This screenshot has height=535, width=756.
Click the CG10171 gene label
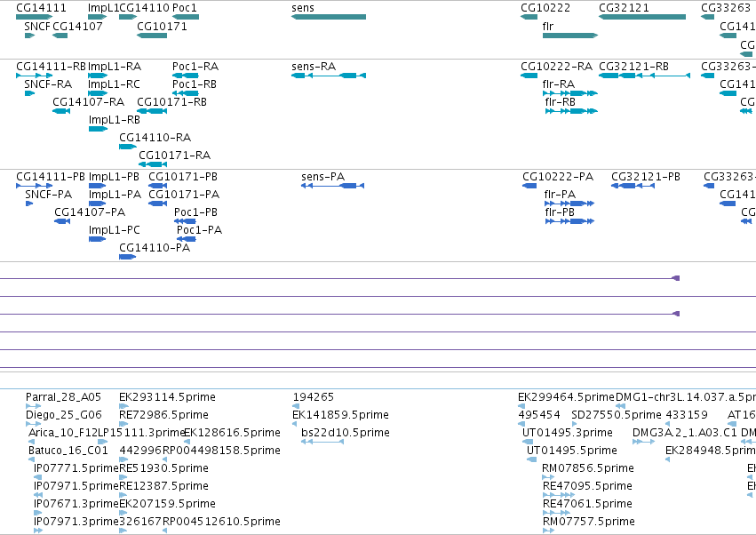coord(162,26)
